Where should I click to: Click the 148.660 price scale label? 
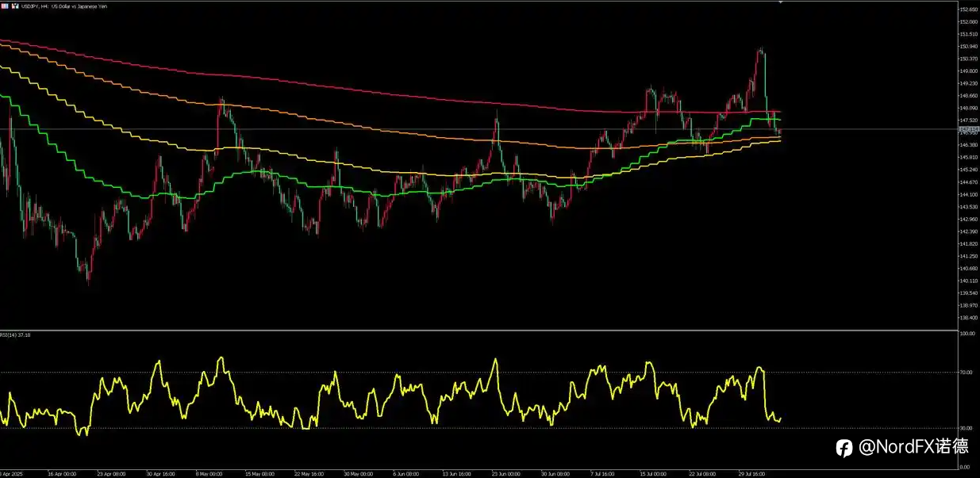click(x=968, y=96)
